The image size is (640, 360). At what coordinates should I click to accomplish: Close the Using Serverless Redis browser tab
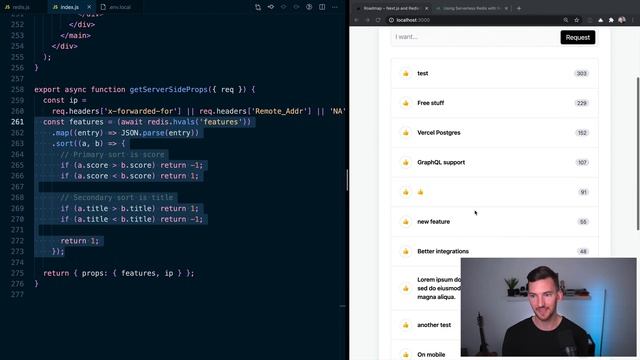507,8
